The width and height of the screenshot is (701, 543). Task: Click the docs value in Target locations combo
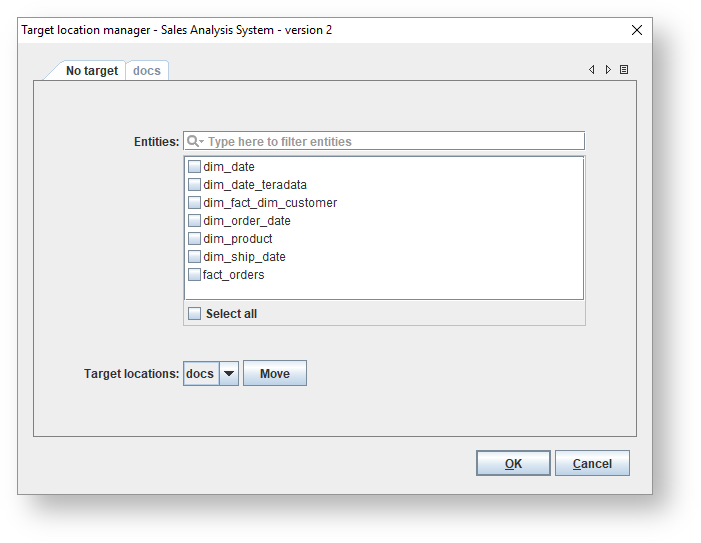pyautogui.click(x=201, y=374)
